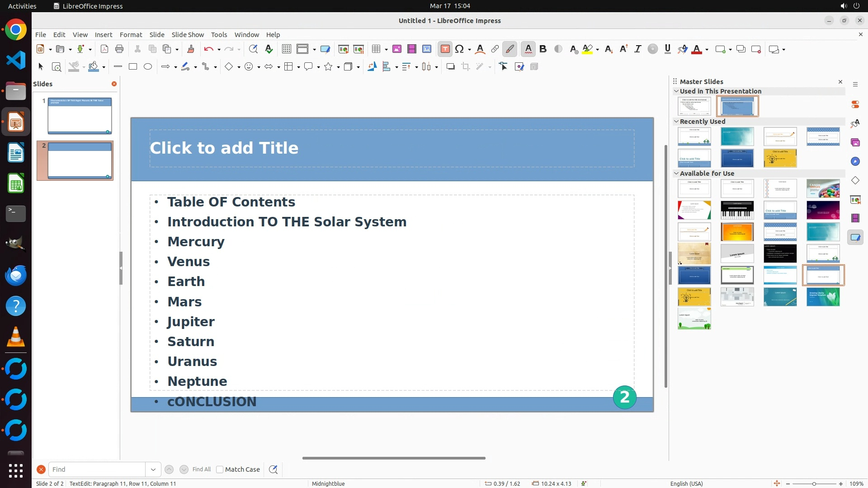Click the Print icon in toolbar

click(x=119, y=49)
